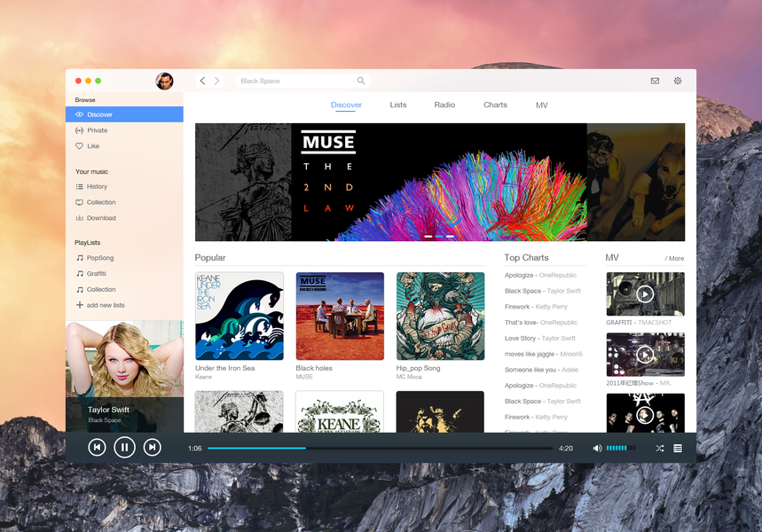Click the GRAFFITI - TMACSHOT video title

(639, 323)
